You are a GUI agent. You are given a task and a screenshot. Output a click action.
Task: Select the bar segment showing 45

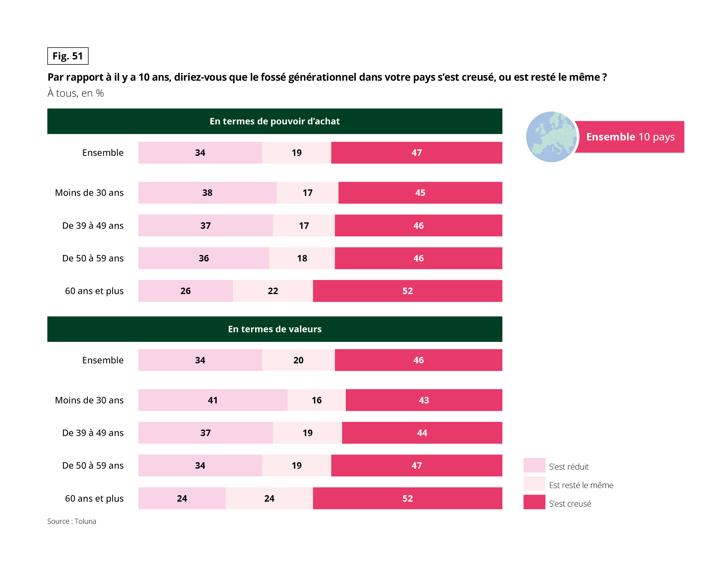(420, 193)
